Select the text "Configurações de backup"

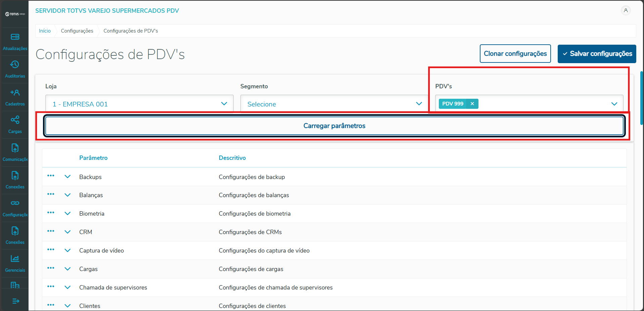252,177
